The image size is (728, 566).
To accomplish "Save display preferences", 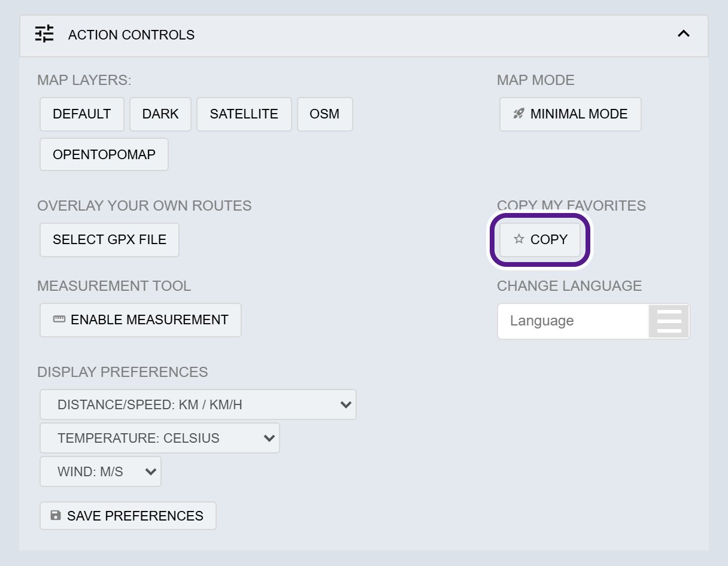I will pyautogui.click(x=128, y=516).
